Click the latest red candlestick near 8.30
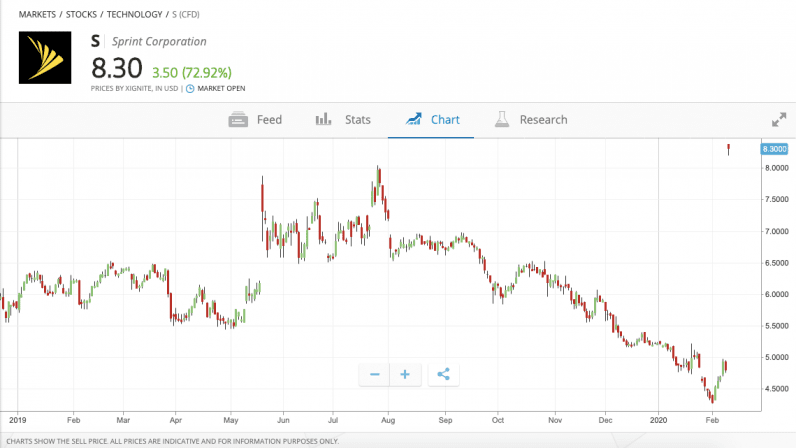The width and height of the screenshot is (796, 448). pyautogui.click(x=729, y=149)
